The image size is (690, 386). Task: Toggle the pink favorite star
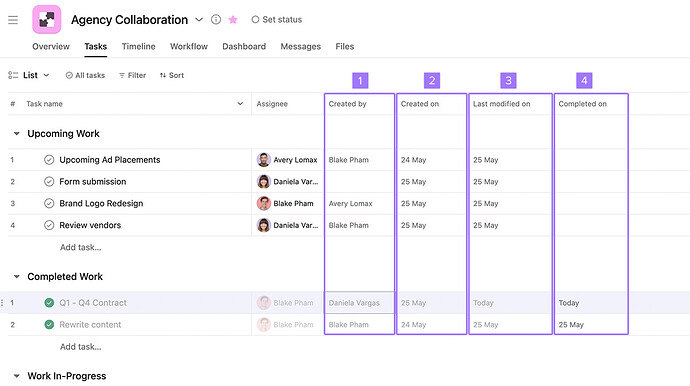(233, 20)
